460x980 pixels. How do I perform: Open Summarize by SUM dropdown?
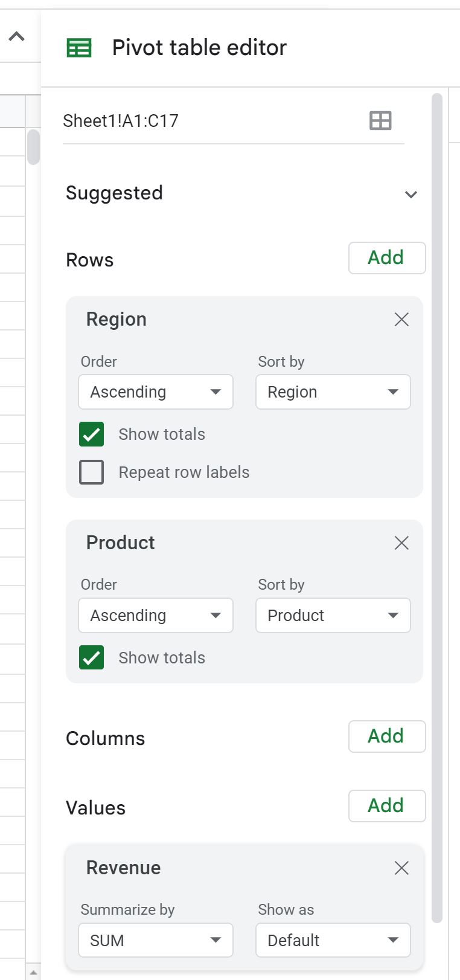(x=156, y=940)
